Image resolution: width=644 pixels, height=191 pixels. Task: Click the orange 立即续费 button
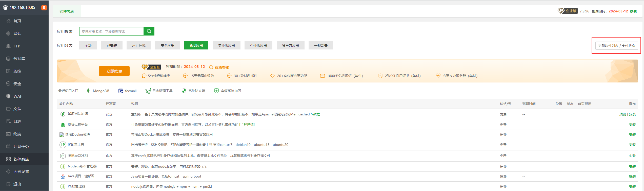114,71
